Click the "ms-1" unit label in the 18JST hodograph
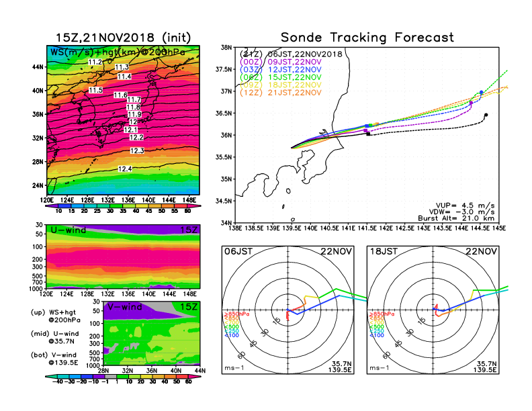 pyautogui.click(x=380, y=368)
